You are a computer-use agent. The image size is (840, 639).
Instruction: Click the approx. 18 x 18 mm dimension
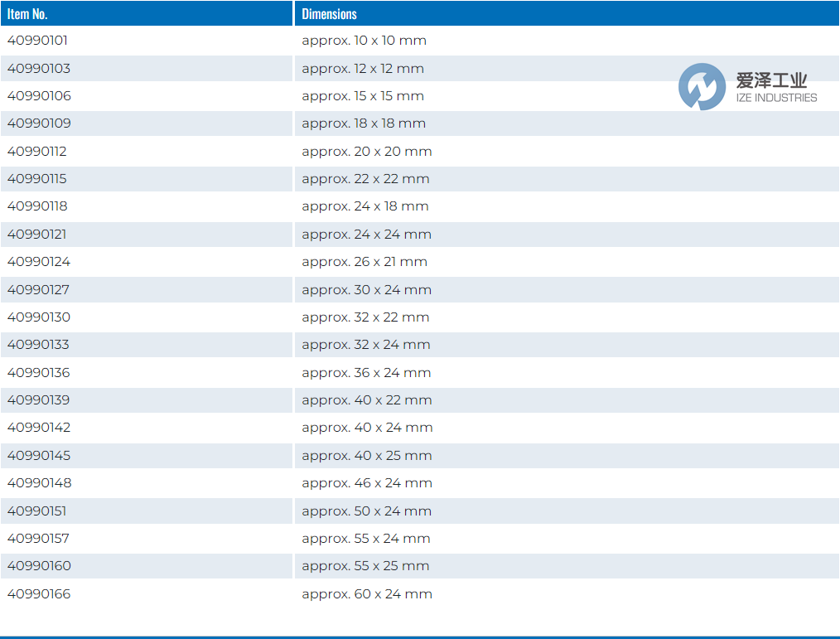pos(364,123)
